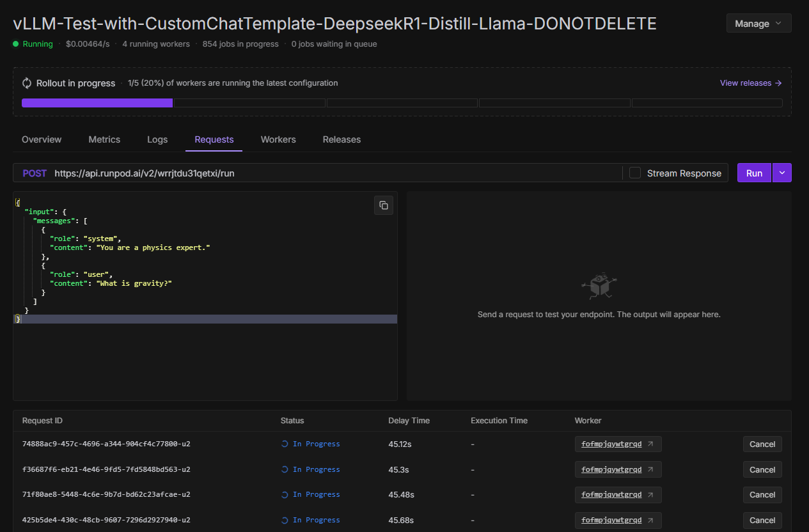This screenshot has height=532, width=809.
Task: Copy the request JSON with clipboard icon
Action: (384, 205)
